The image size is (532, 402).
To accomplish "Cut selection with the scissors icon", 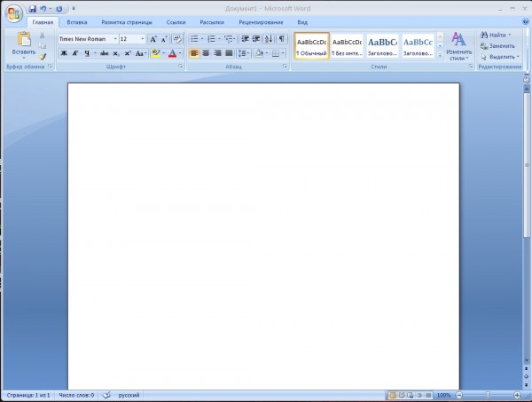I will 43,35.
